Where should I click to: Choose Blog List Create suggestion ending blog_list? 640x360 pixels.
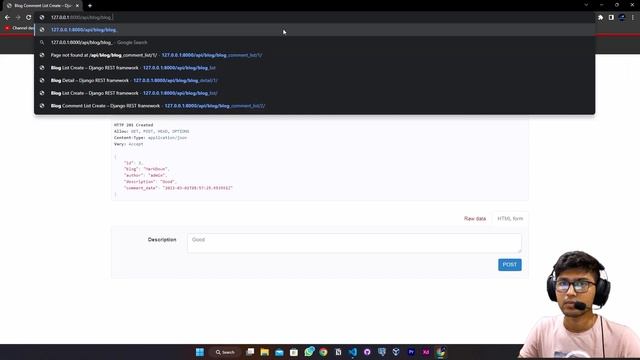(x=314, y=68)
